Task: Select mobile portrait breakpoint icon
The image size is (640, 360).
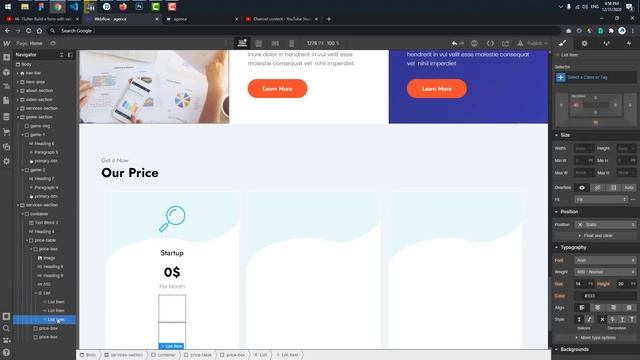Action: pos(291,43)
